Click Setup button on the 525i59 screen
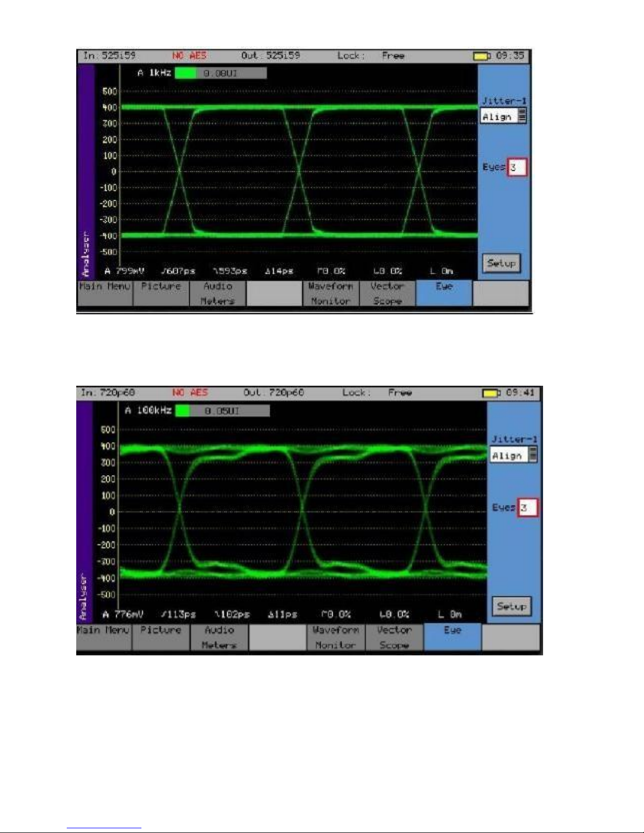This screenshot has width=644, height=833. pos(502,263)
